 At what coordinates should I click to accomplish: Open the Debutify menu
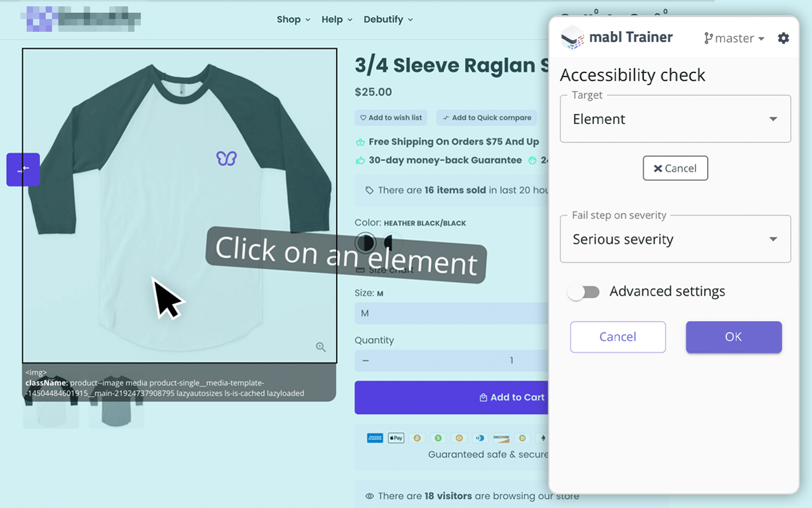(x=388, y=20)
